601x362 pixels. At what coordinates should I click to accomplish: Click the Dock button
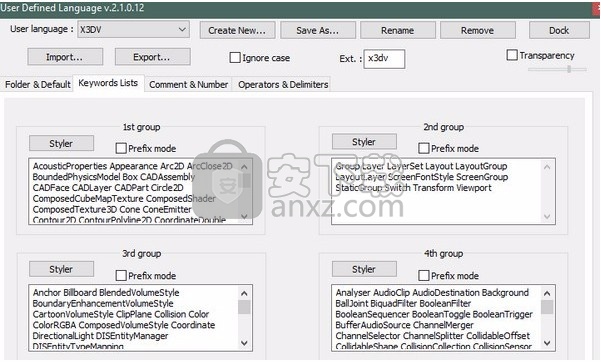click(559, 30)
